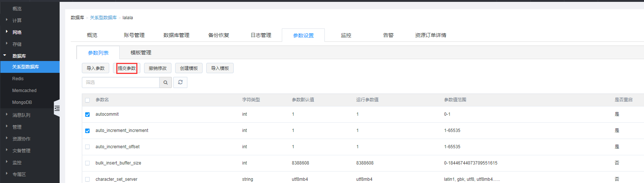Open Redis in the sidebar
The height and width of the screenshot is (183, 644).
[18, 79]
